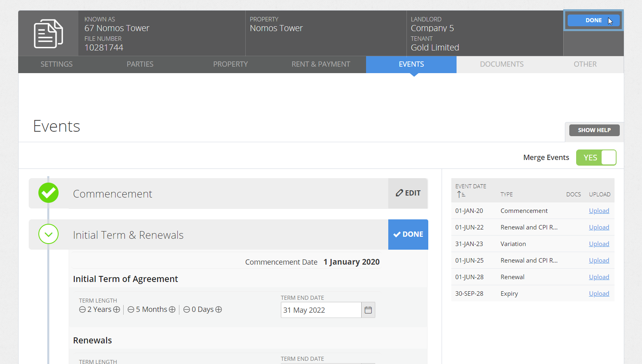
Task: Collapse Initial Term & Renewals chevron circle
Action: point(48,234)
